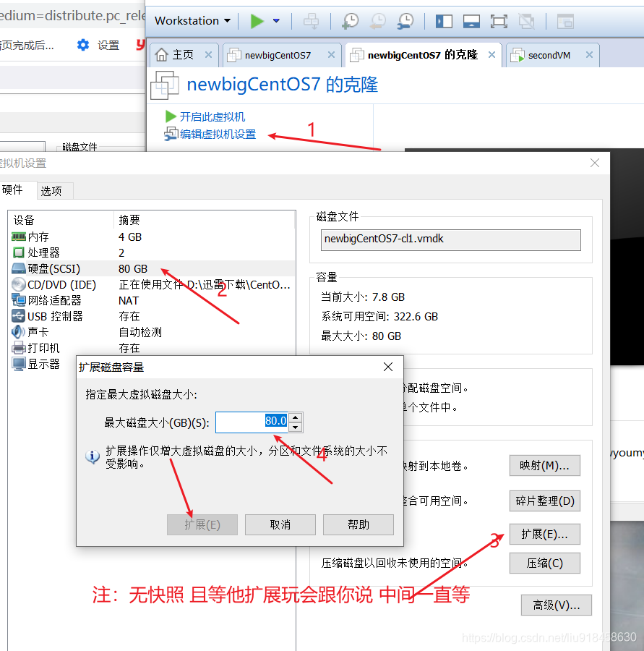The image size is (644, 651).
Task: Enter full screen mode icon
Action: pyautogui.click(x=499, y=21)
